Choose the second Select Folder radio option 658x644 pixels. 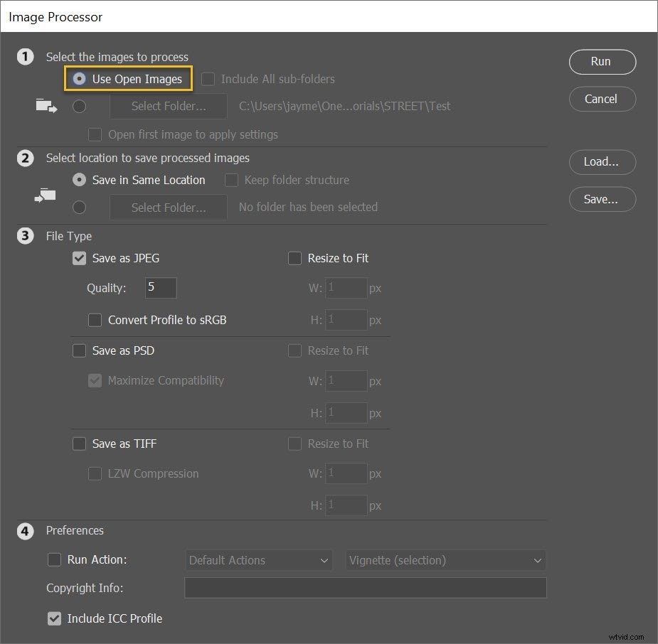[79, 207]
